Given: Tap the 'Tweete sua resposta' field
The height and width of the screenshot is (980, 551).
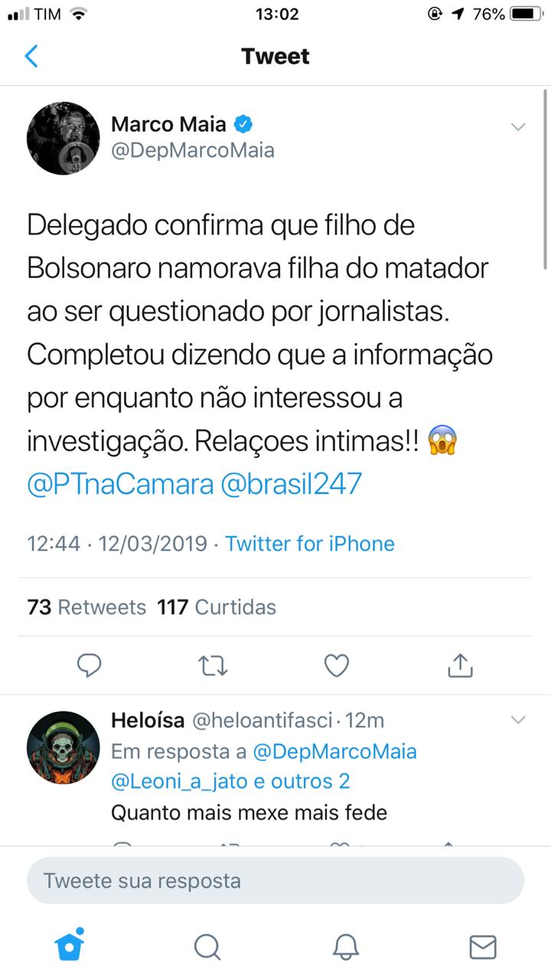Looking at the screenshot, I should tap(275, 880).
